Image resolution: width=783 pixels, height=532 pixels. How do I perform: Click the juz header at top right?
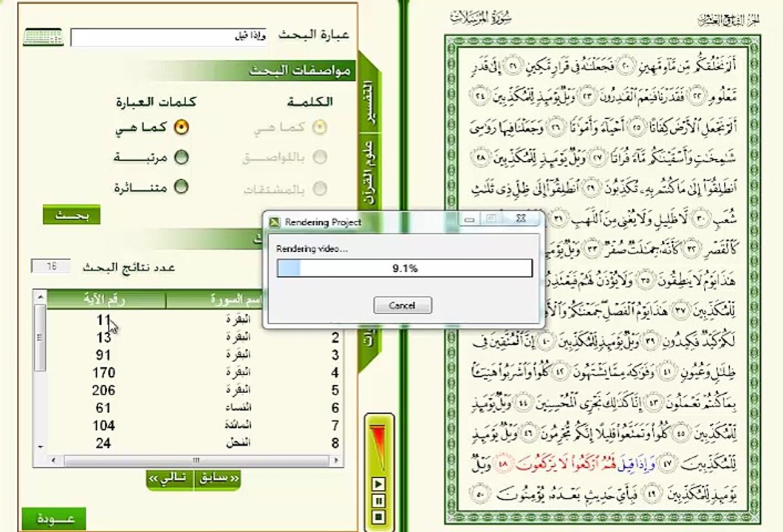[728, 20]
